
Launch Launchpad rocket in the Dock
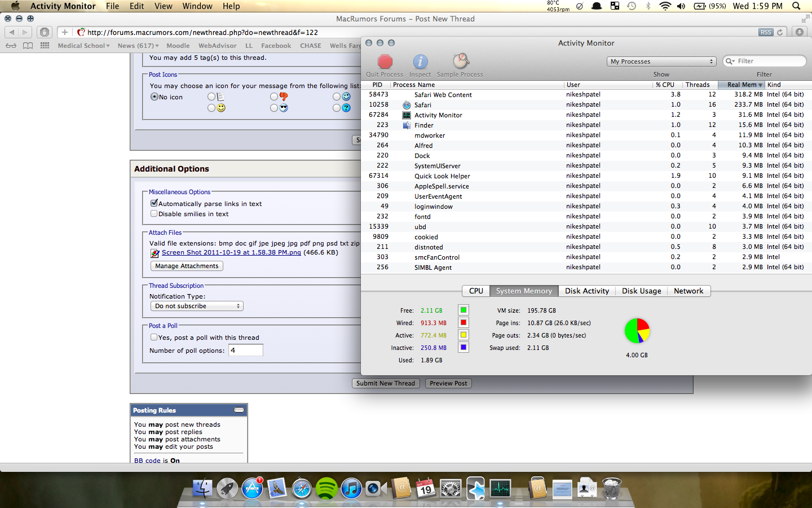227,488
